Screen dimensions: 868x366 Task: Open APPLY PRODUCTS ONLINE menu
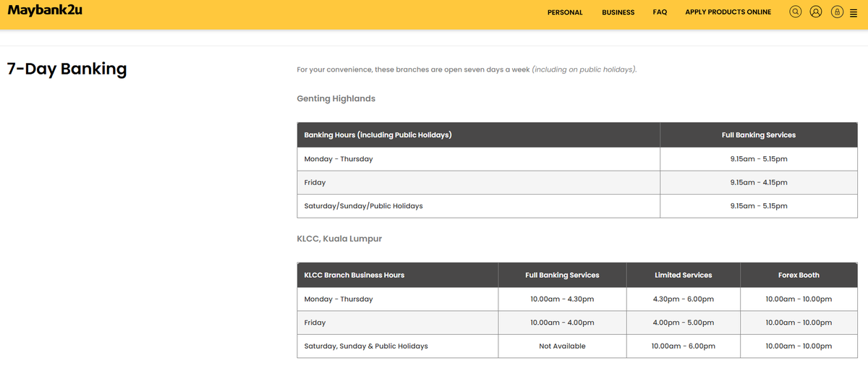[x=728, y=12]
